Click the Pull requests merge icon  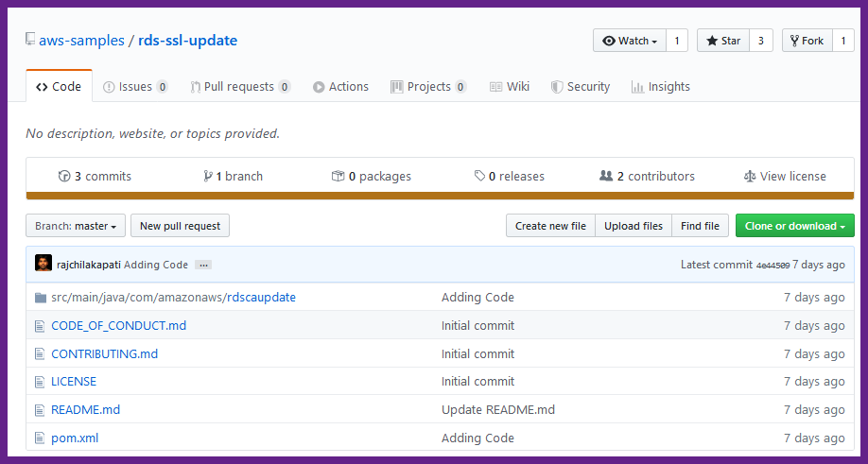click(x=196, y=87)
